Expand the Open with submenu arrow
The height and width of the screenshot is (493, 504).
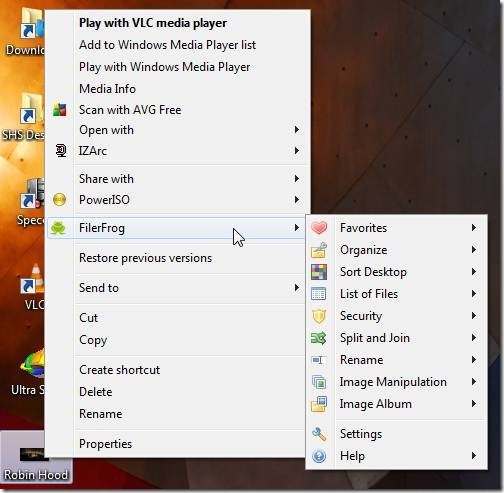click(297, 130)
